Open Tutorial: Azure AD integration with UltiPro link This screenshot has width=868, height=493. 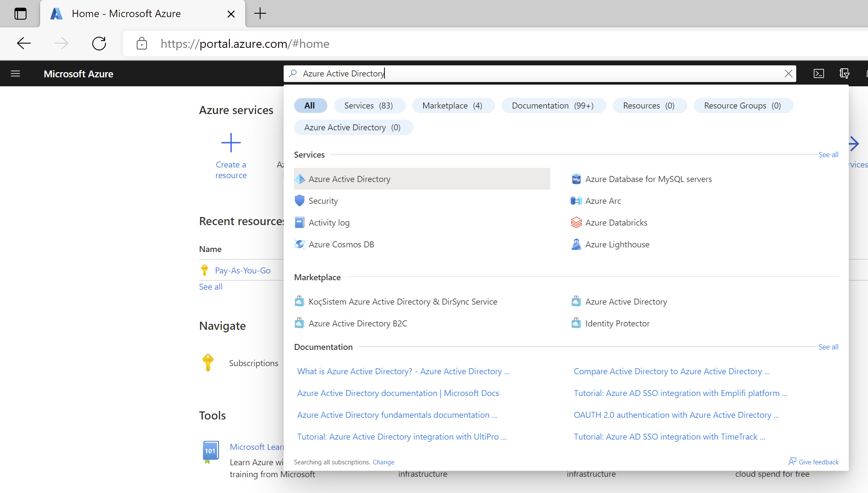coord(402,437)
